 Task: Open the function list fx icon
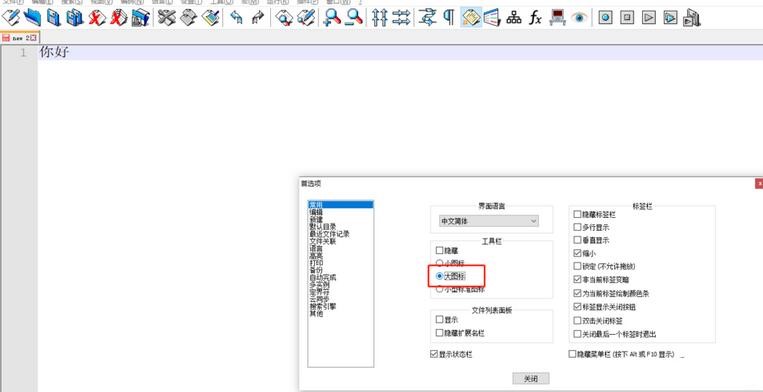[535, 18]
